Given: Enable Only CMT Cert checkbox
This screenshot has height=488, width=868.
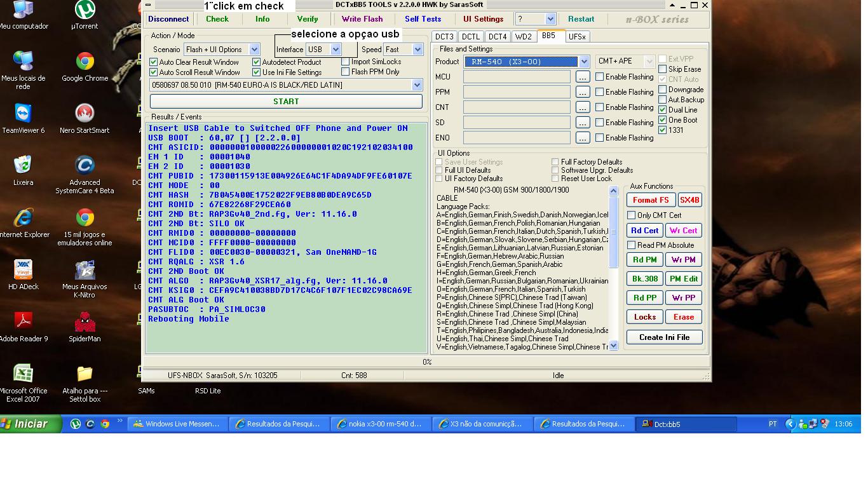Looking at the screenshot, I should (x=631, y=215).
